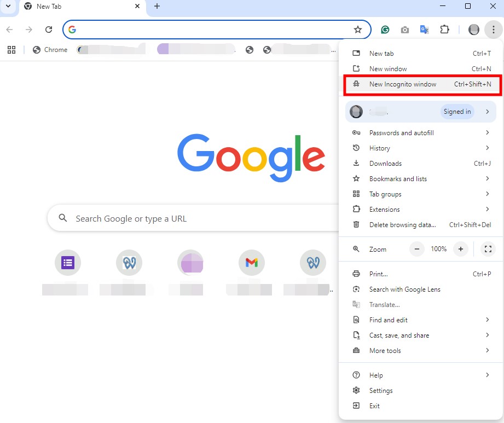This screenshot has height=423, width=504.
Task: Click the camera screenshot extension icon
Action: [x=405, y=30]
